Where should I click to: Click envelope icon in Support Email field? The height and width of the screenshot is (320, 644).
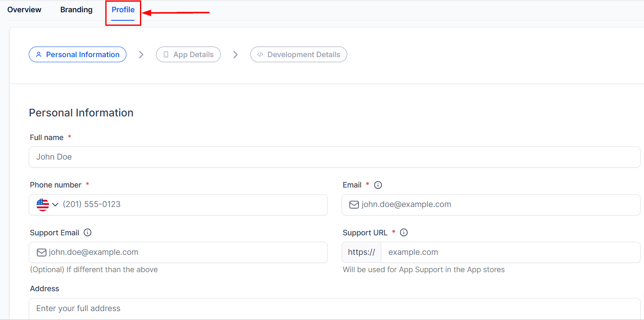coord(41,252)
